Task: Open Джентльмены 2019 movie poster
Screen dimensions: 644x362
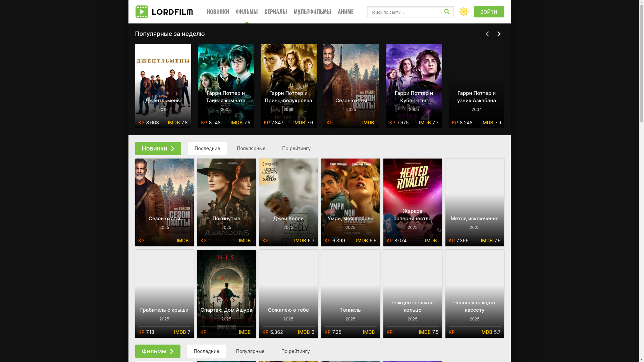Action: (163, 86)
